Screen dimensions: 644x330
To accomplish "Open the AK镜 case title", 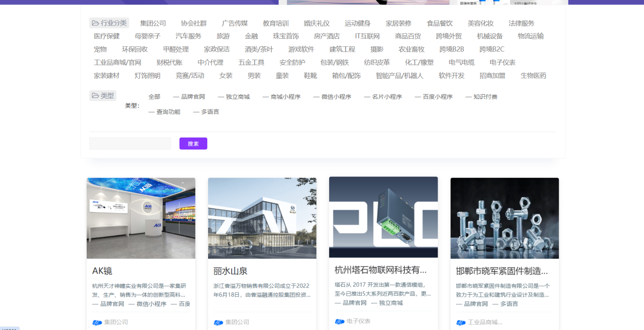I will 102,271.
